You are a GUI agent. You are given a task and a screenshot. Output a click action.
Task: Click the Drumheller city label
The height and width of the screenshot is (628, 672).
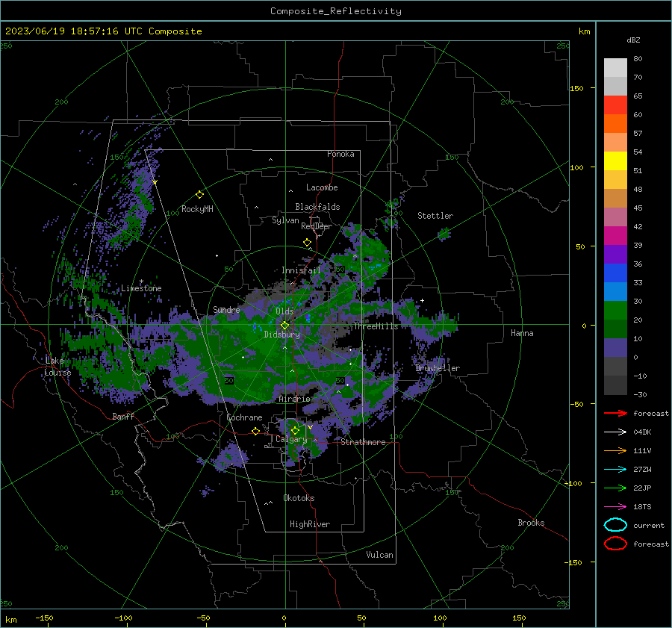(x=438, y=368)
